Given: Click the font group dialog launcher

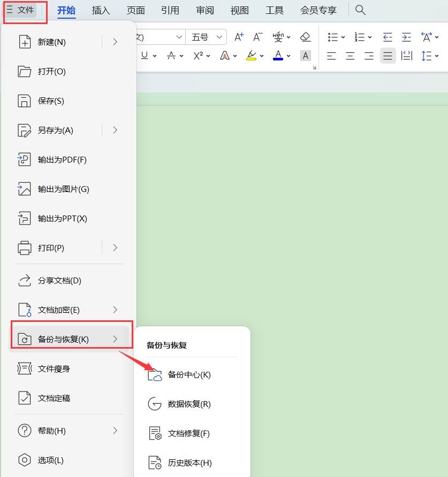Looking at the screenshot, I should point(314,67).
